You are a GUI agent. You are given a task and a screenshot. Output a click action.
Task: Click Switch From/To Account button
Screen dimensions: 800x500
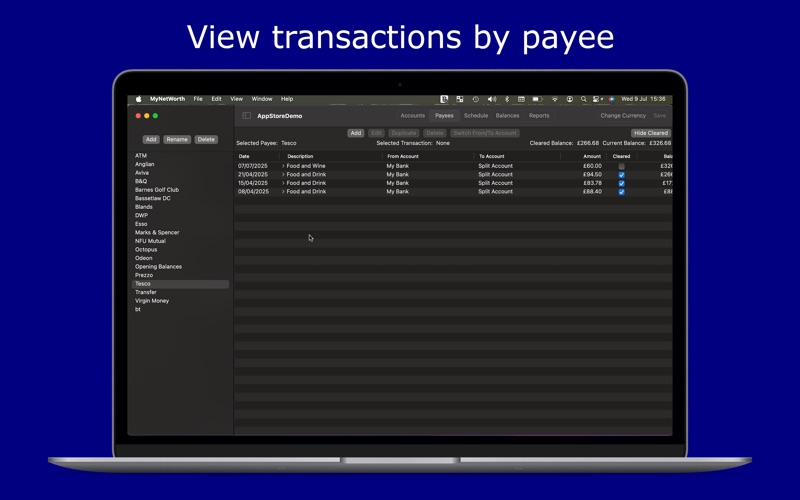coord(485,133)
